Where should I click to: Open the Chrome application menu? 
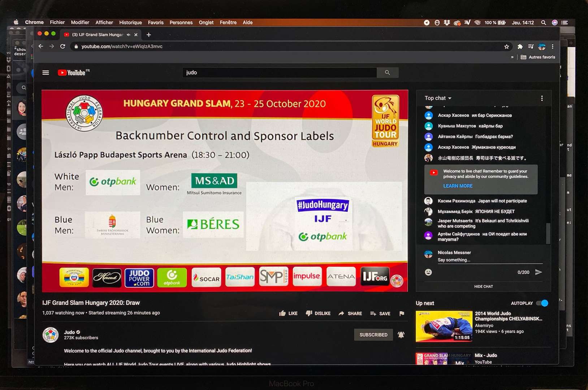(x=34, y=22)
